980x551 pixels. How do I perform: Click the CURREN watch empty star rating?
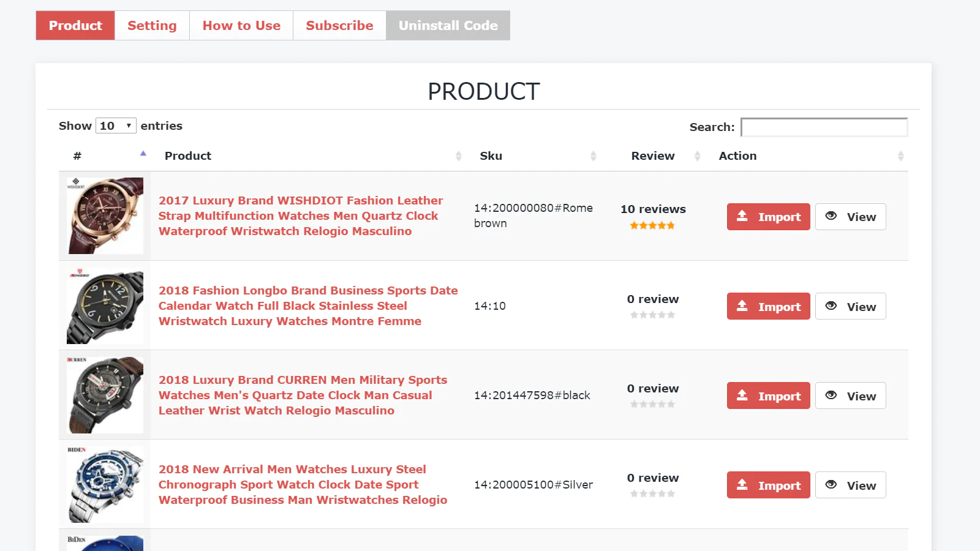(652, 404)
